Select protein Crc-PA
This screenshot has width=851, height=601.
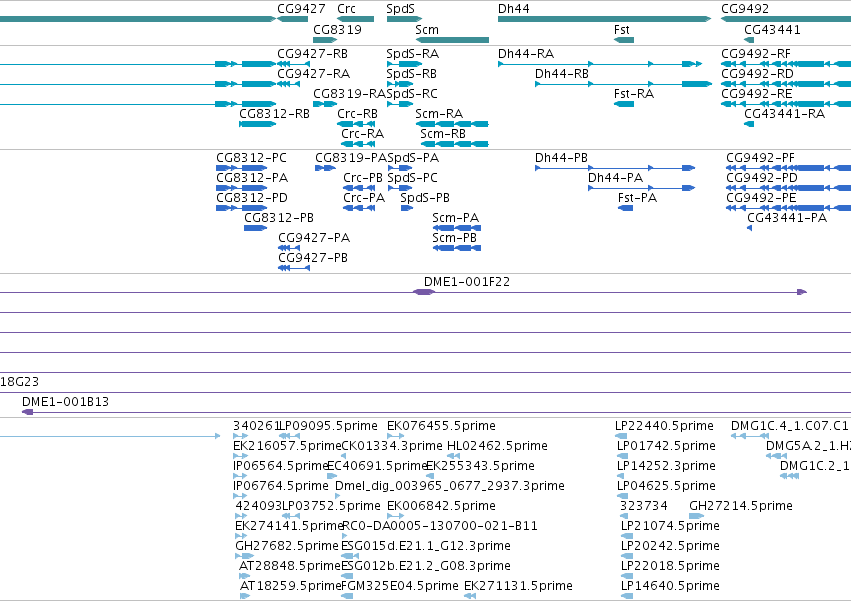point(359,208)
